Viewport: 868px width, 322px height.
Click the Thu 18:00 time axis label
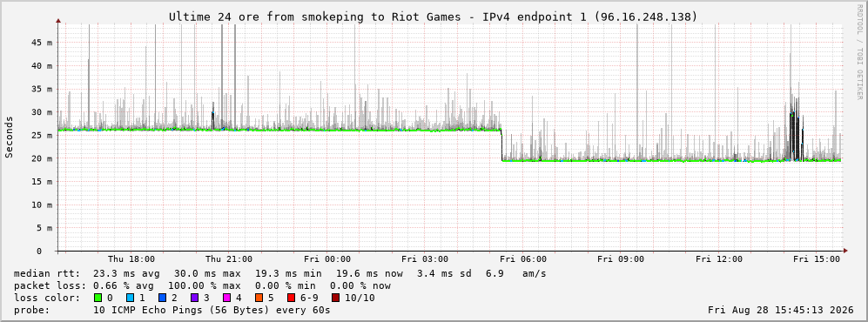tap(131, 259)
